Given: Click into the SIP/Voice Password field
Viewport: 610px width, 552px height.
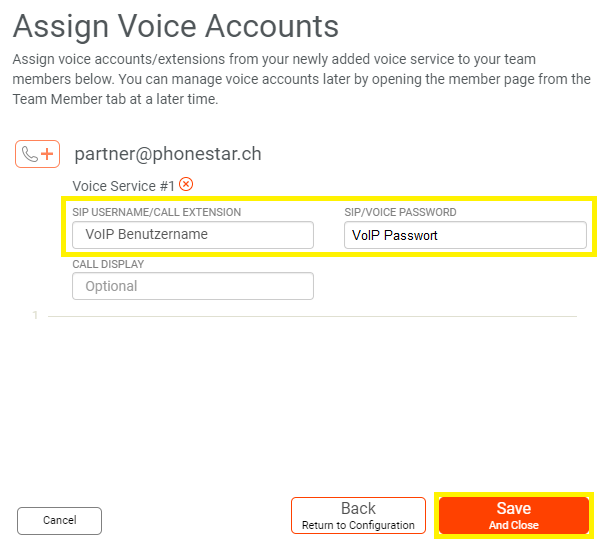Looking at the screenshot, I should tap(465, 235).
